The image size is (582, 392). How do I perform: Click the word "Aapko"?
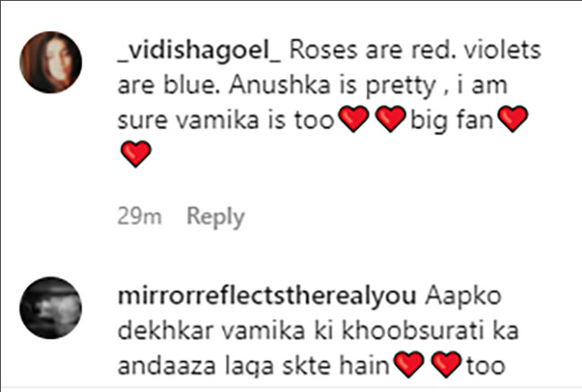pos(463,297)
